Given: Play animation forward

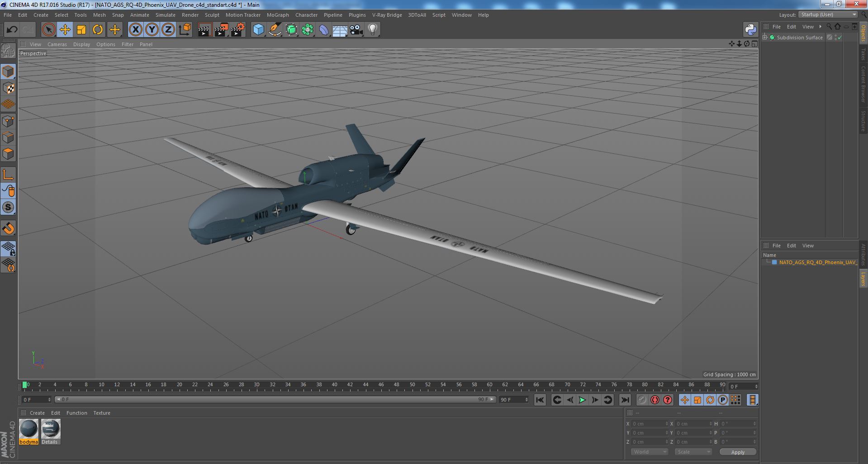Looking at the screenshot, I should pos(582,400).
